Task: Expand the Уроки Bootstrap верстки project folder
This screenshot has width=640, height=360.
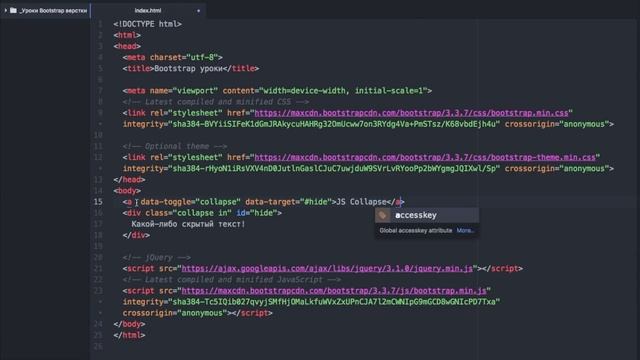Action: pos(6,11)
